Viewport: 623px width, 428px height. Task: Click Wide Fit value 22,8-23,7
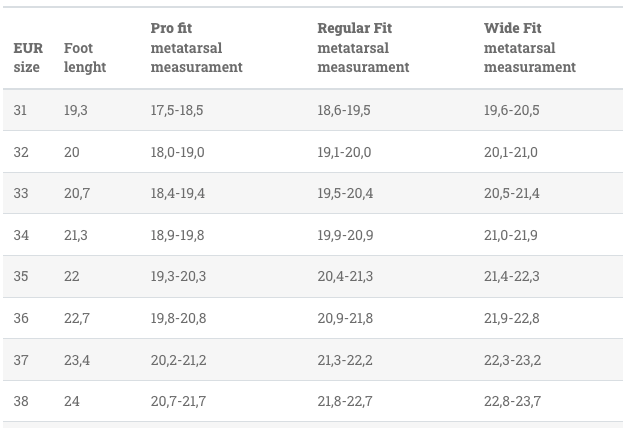click(512, 401)
